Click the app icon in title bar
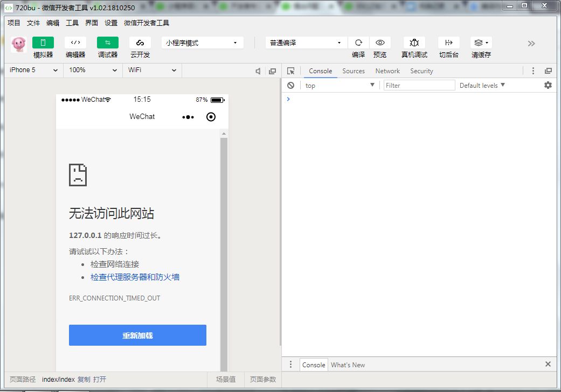 [9, 8]
